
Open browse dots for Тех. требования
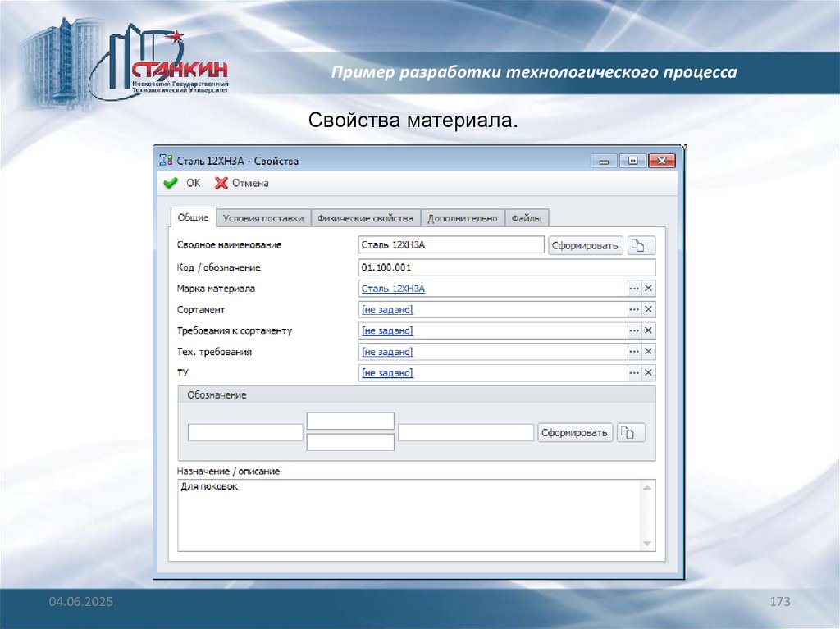(634, 352)
